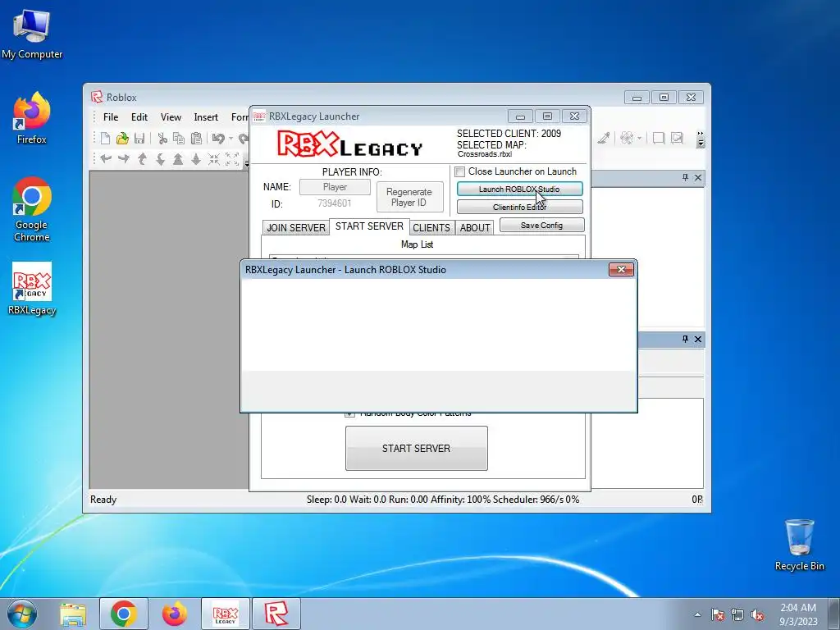Expand the Roblox toolbar overflow chevron
Screen dimensions: 840x630
pos(701,139)
